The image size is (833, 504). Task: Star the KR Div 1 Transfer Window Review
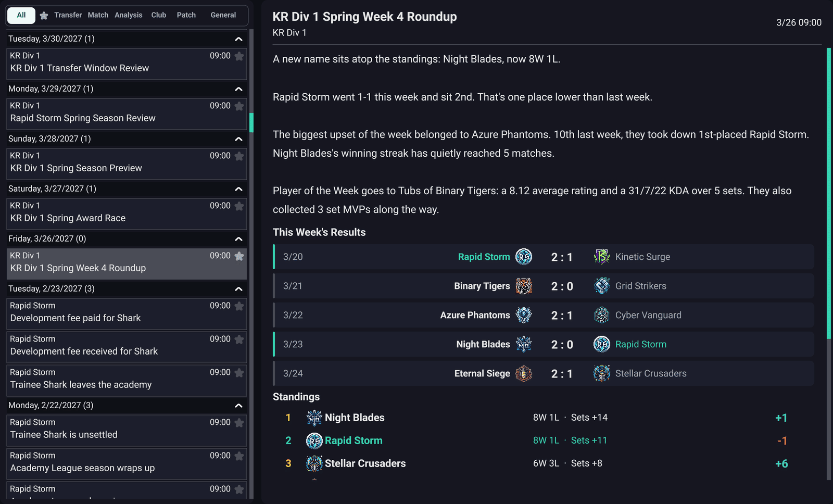(x=239, y=56)
